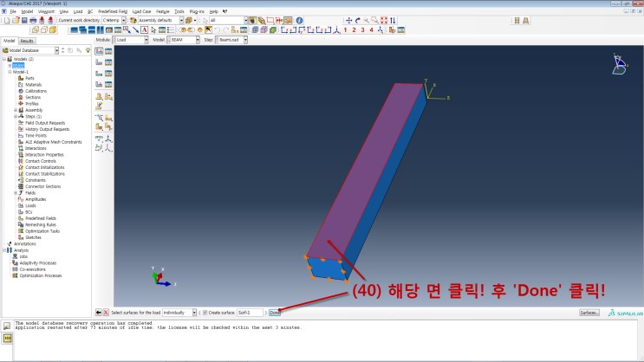
Task: Click the text annotation A icon
Action: pyautogui.click(x=144, y=30)
